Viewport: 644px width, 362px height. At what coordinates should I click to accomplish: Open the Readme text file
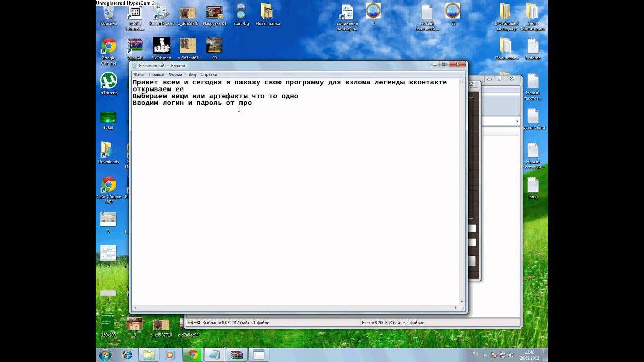[x=533, y=49]
